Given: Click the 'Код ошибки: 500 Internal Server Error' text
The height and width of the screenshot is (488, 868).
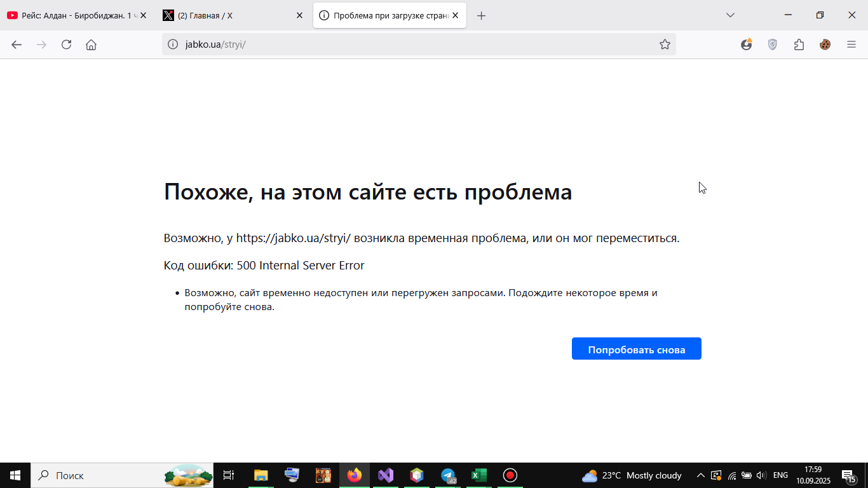Looking at the screenshot, I should (264, 266).
